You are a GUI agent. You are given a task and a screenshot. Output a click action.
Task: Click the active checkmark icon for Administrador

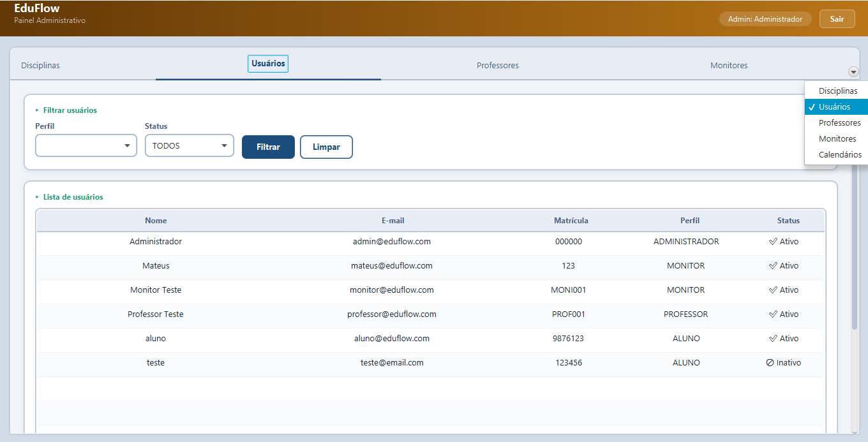tap(773, 242)
